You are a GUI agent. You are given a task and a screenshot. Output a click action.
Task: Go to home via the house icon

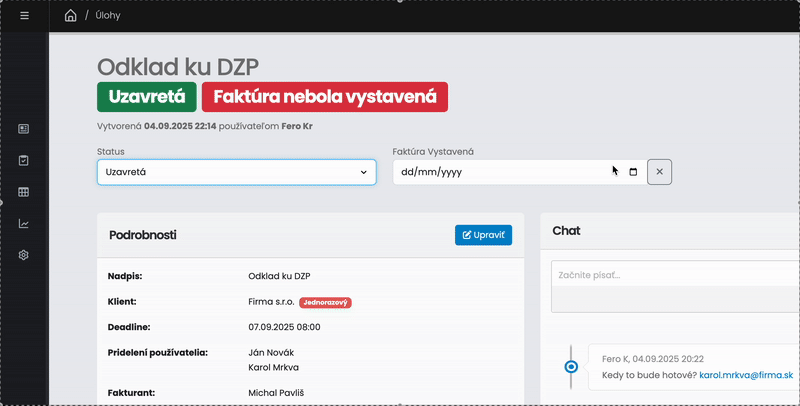[70, 16]
